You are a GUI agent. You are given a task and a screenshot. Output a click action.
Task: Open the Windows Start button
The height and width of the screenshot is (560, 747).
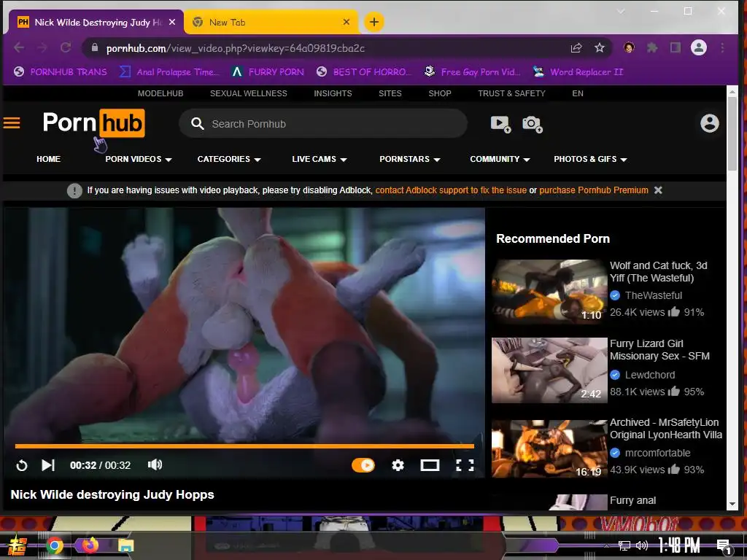pyautogui.click(x=18, y=545)
